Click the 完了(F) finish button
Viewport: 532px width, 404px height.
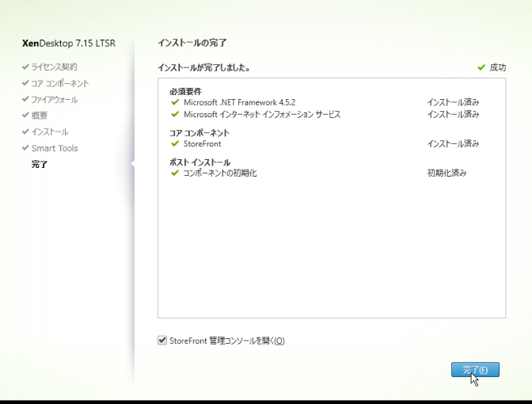475,369
